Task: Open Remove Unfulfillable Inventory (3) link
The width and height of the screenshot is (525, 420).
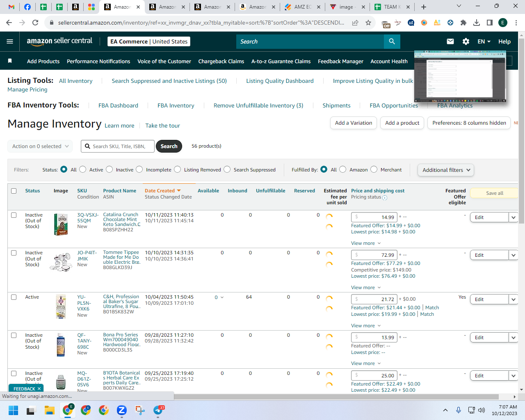Action: tap(258, 105)
